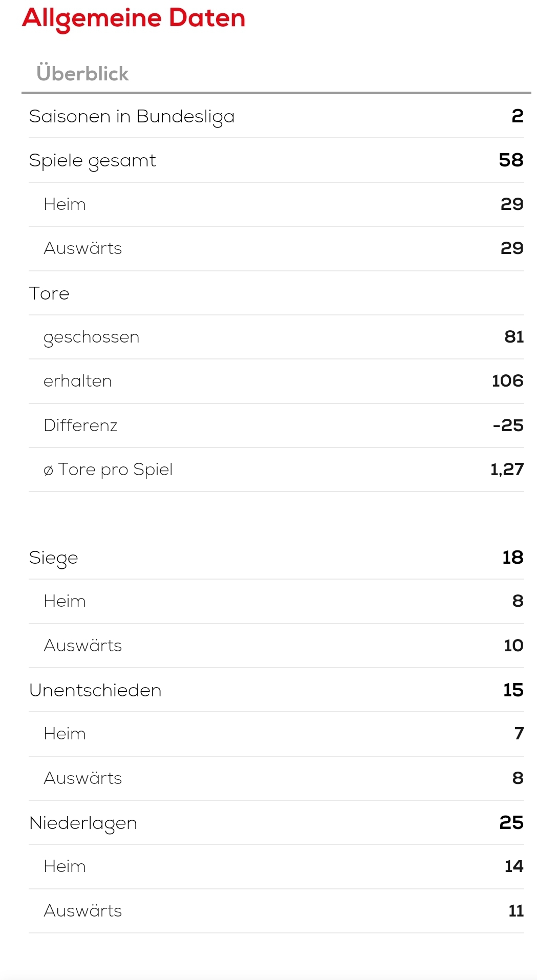
Task: Click the Siege row label
Action: 54,558
